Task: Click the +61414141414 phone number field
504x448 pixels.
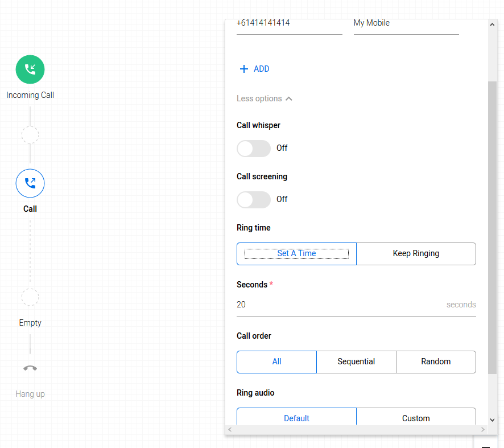Action: (x=289, y=24)
